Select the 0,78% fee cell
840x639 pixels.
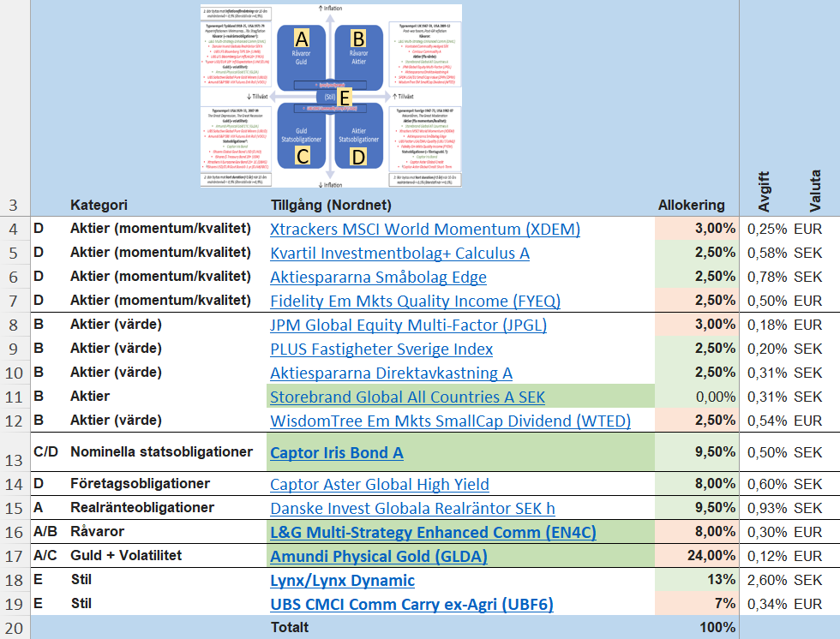[x=767, y=278]
